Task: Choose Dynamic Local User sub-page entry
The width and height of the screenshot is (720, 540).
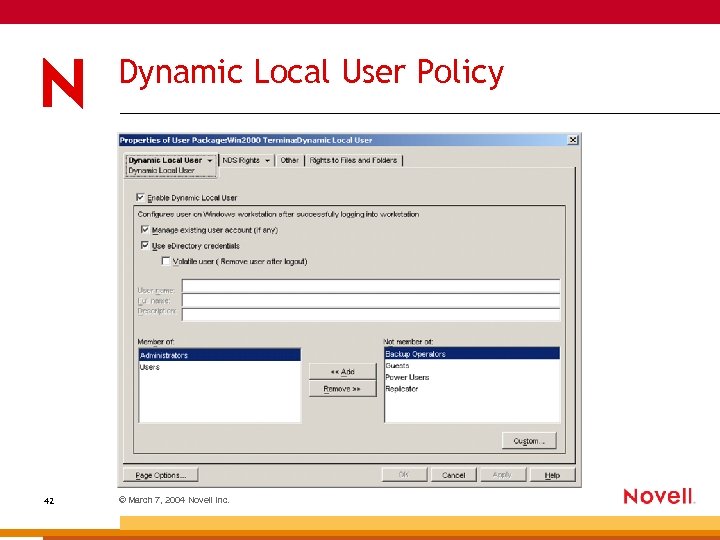Action: coord(162,171)
